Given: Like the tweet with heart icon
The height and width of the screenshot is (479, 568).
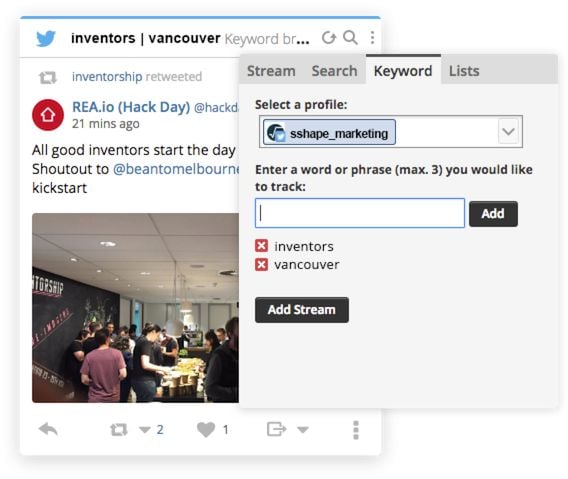Looking at the screenshot, I should [206, 429].
